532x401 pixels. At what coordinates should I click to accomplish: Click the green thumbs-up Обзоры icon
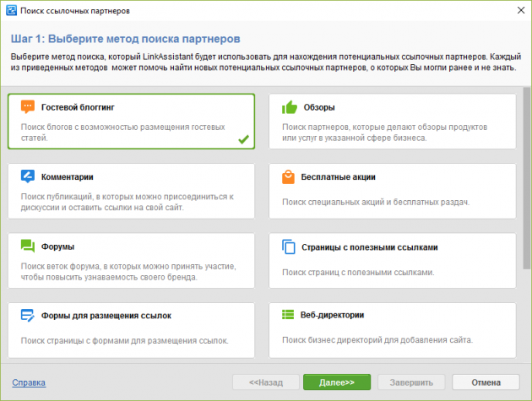[288, 107]
